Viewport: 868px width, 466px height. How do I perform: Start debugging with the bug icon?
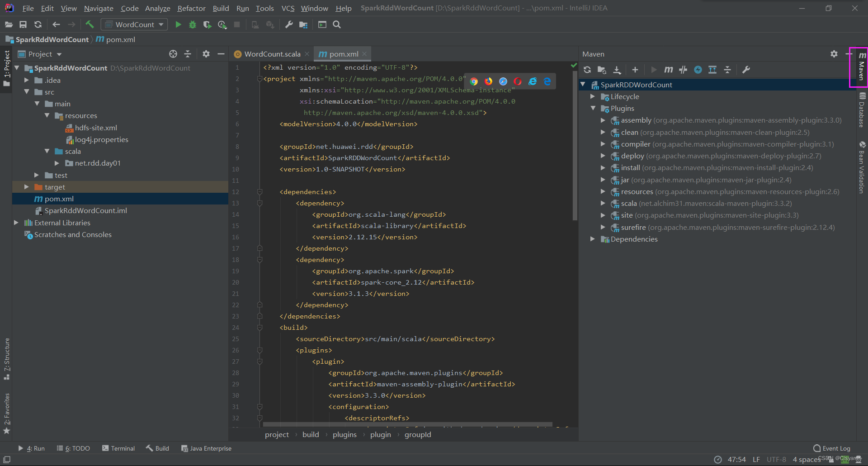click(193, 24)
